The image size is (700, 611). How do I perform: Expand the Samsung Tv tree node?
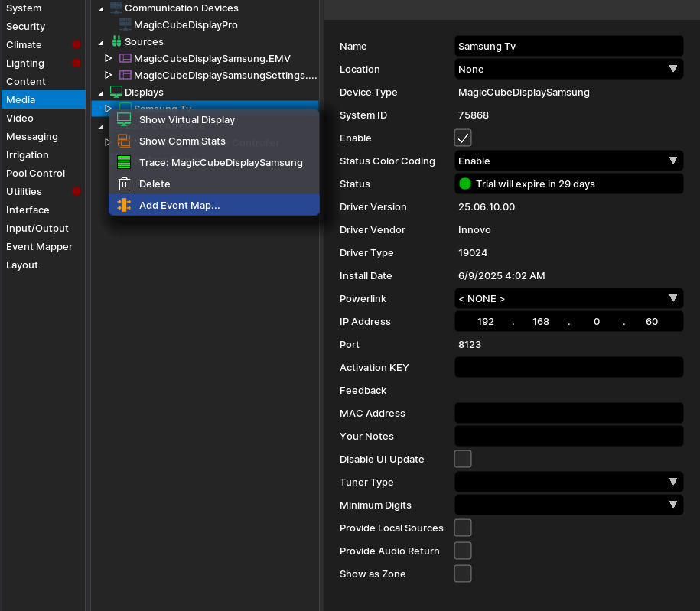(x=108, y=109)
